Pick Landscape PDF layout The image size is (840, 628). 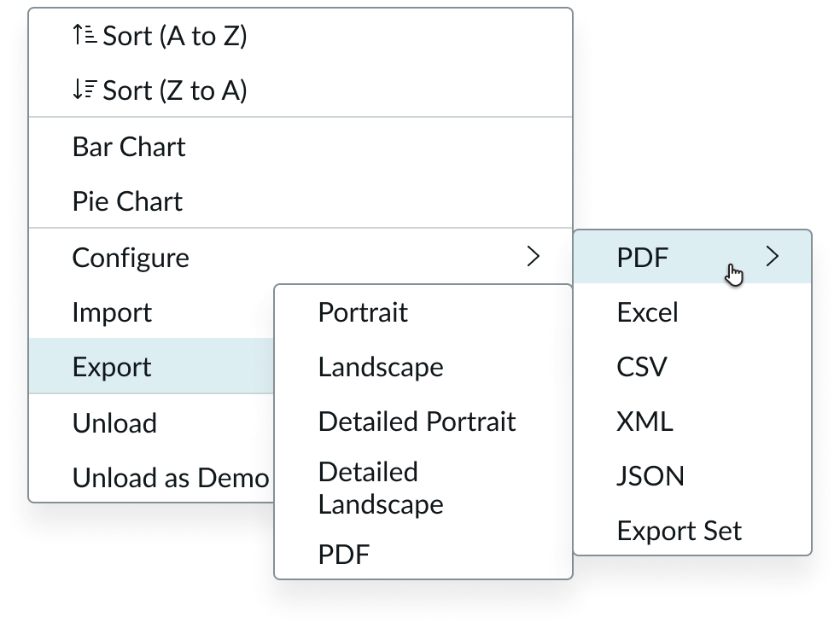point(423,367)
